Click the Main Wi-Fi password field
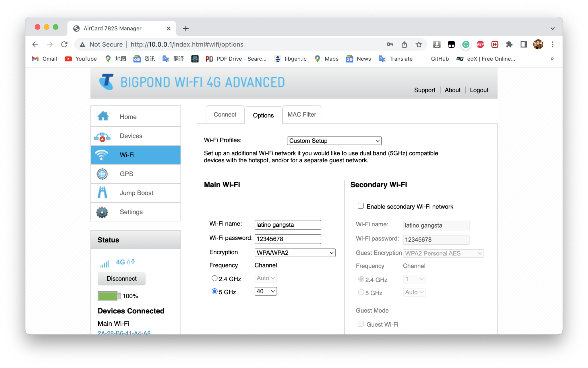 pos(287,239)
